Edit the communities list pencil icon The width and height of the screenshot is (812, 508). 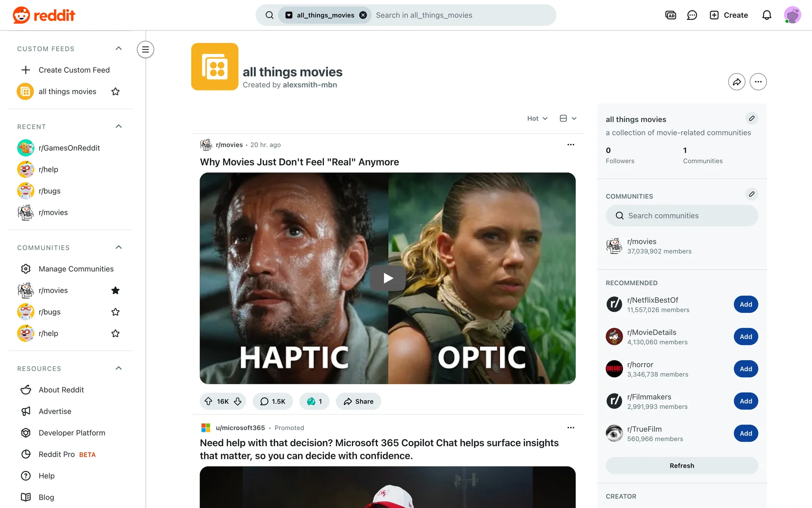click(751, 194)
